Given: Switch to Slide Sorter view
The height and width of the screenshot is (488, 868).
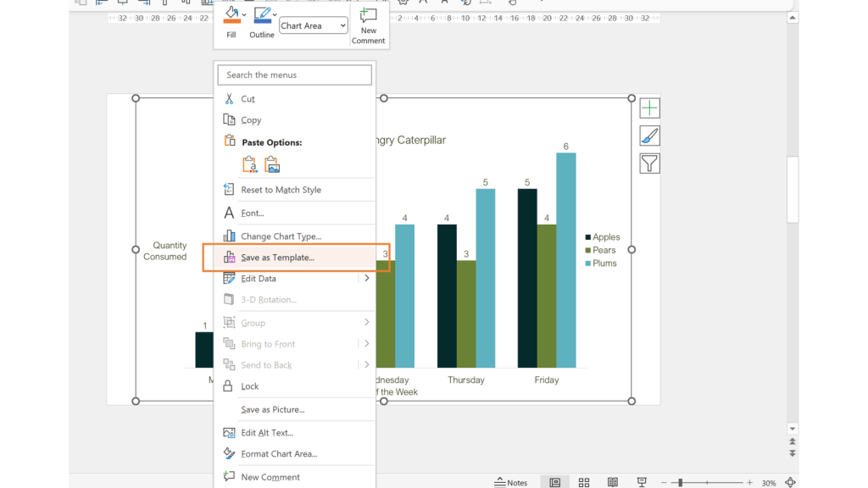Looking at the screenshot, I should (583, 482).
